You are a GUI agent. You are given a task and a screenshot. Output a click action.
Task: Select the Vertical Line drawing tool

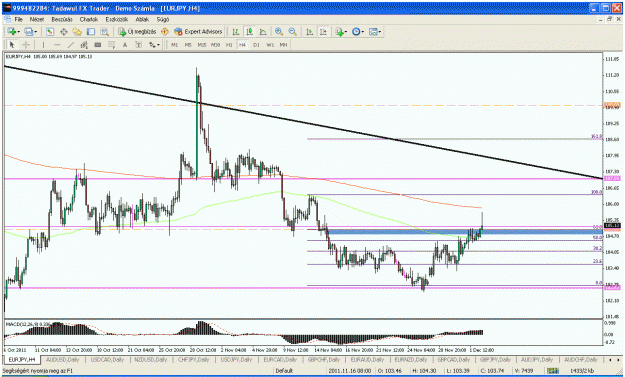43,45
